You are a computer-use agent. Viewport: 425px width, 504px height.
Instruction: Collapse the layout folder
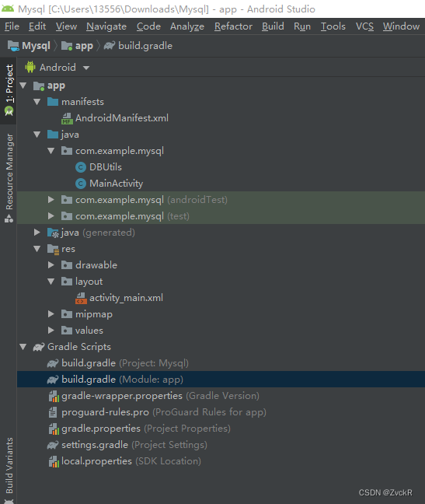click(x=51, y=282)
